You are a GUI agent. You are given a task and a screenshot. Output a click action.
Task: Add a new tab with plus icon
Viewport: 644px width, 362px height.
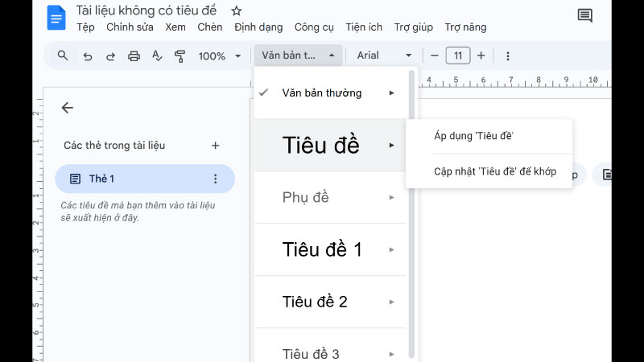[215, 146]
